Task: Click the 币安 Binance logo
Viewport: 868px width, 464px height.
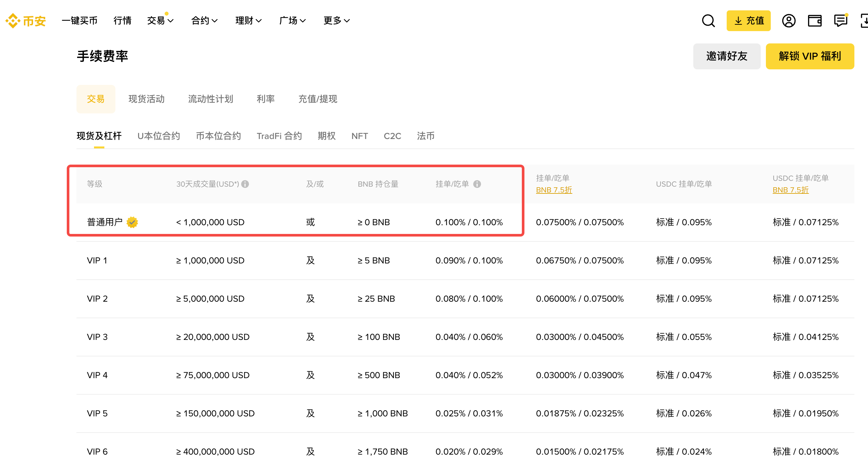Action: tap(26, 20)
